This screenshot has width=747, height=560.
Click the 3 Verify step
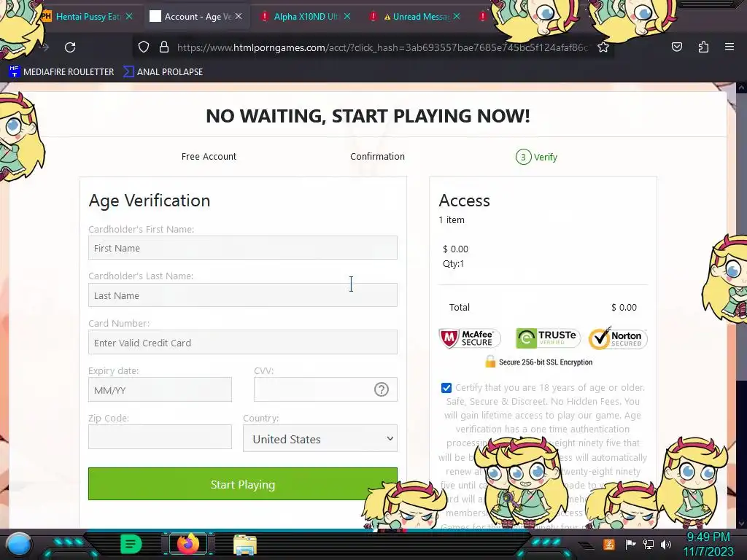[536, 157]
